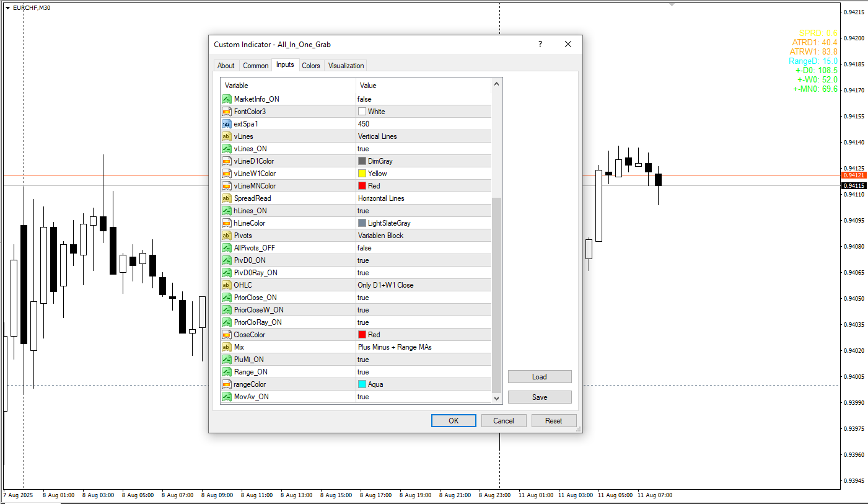This screenshot has height=504, width=868.
Task: Click the hLineColor variable icon
Action: (226, 223)
